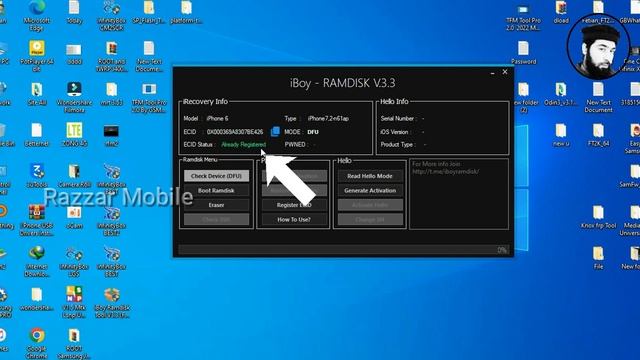Viewport: 640px width, 360px height.
Task: Open the new u folder desktop icon
Action: (x=561, y=135)
